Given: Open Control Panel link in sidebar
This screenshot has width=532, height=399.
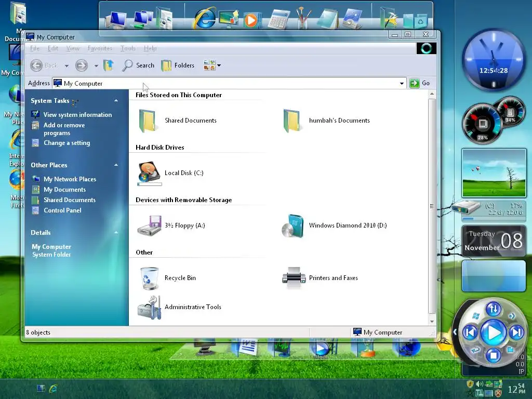Looking at the screenshot, I should [62, 210].
